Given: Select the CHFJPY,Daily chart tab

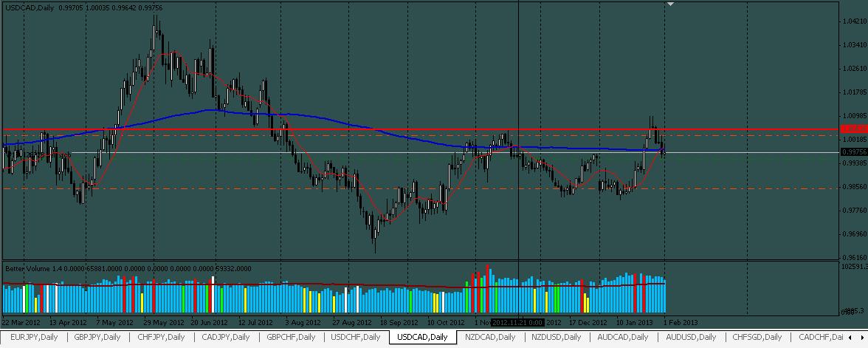Looking at the screenshot, I should click(161, 337).
